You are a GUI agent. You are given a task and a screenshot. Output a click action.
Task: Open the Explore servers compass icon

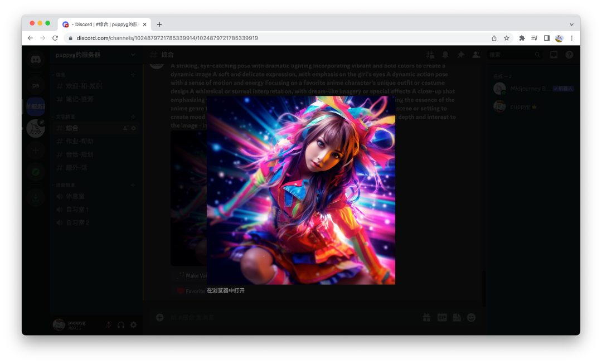36,172
